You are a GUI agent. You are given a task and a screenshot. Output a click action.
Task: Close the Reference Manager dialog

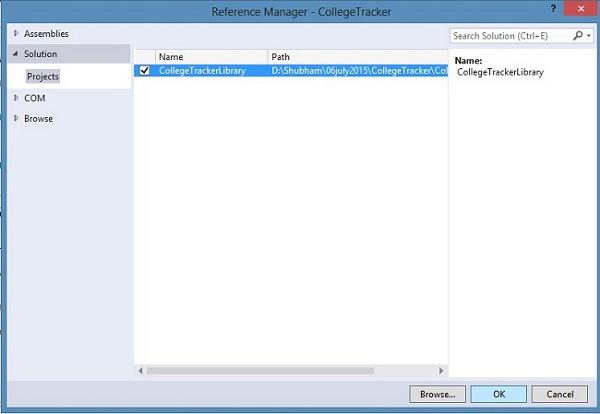(x=581, y=9)
